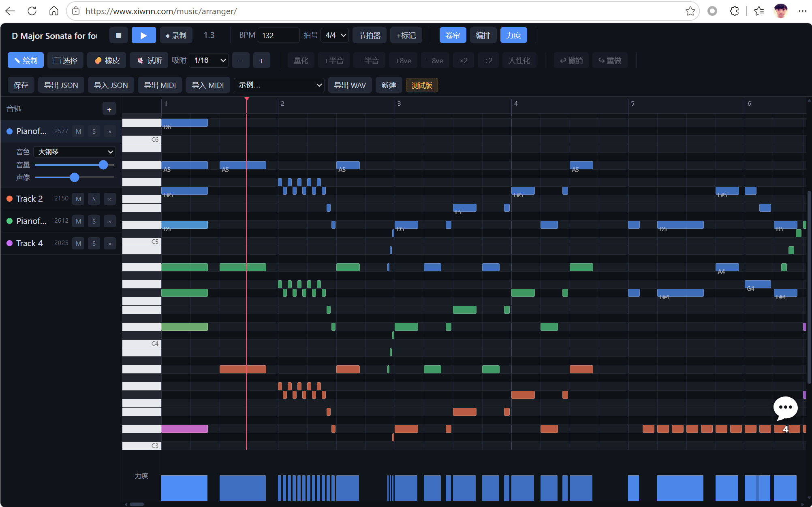The image size is (812, 507).
Task: Click the 导出 MIDI button
Action: (160, 85)
